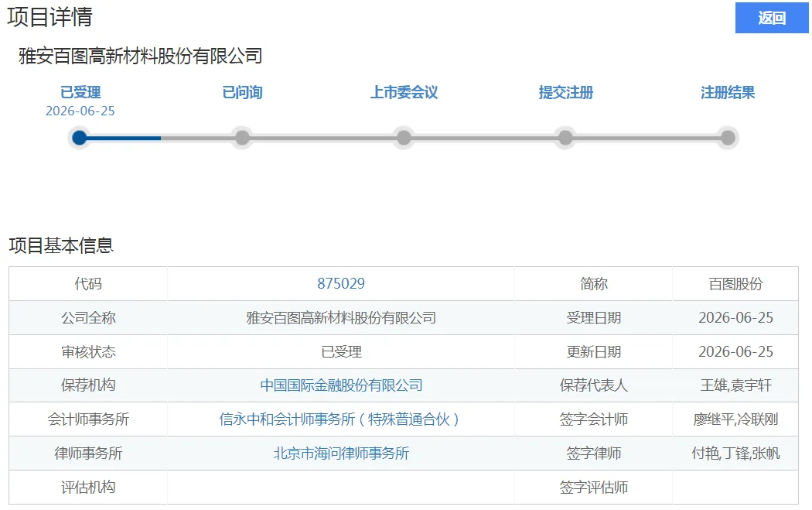Image resolution: width=812 pixels, height=510 pixels.
Task: Select the 注册结果 stage label
Action: click(x=728, y=92)
